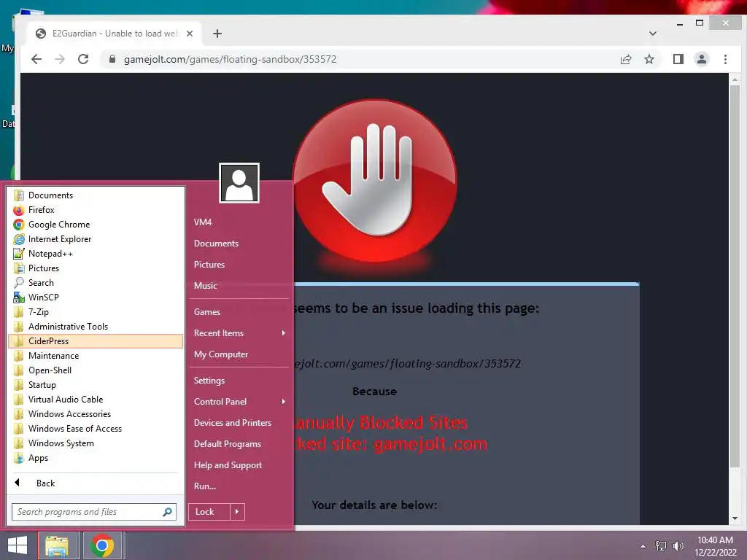Open a new Chrome tab
This screenshot has width=747, height=560.
pos(217,34)
